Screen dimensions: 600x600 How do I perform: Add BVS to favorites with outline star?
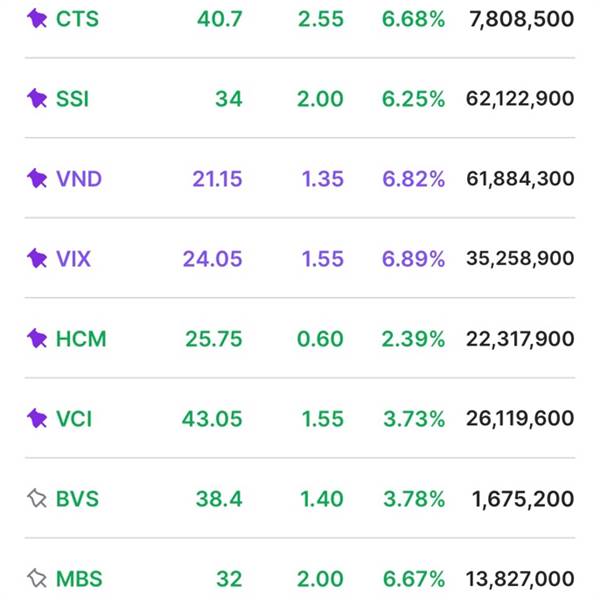tap(37, 498)
